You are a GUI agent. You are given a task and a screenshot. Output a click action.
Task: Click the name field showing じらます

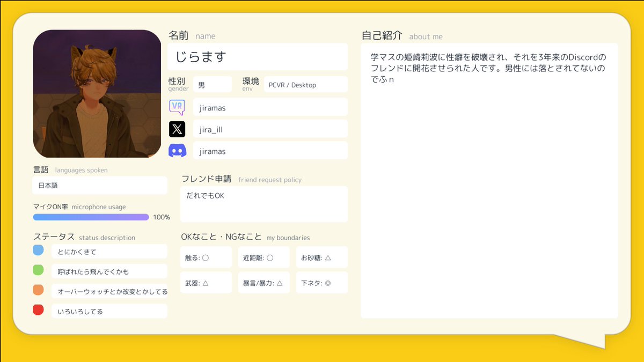(258, 57)
